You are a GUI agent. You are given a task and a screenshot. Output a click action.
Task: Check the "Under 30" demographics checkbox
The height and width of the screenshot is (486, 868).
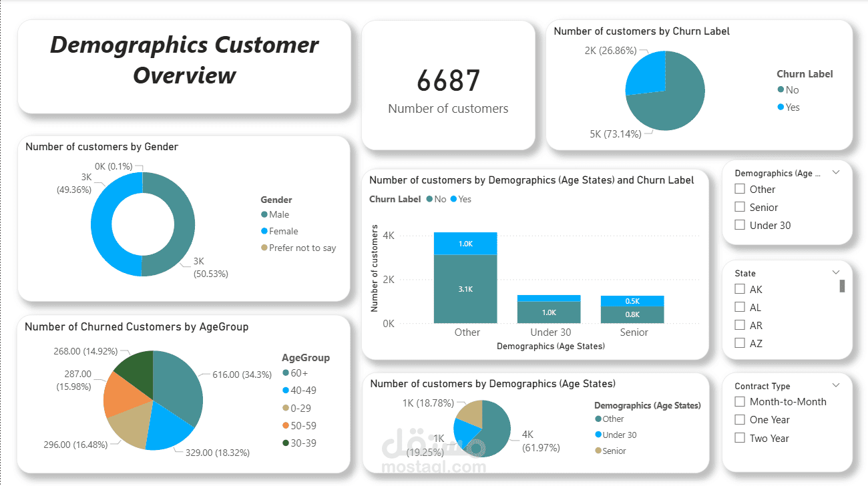coord(740,225)
